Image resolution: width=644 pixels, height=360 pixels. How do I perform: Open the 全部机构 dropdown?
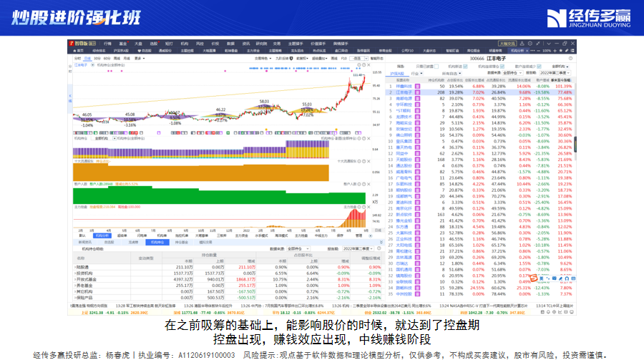pyautogui.click(x=560, y=66)
